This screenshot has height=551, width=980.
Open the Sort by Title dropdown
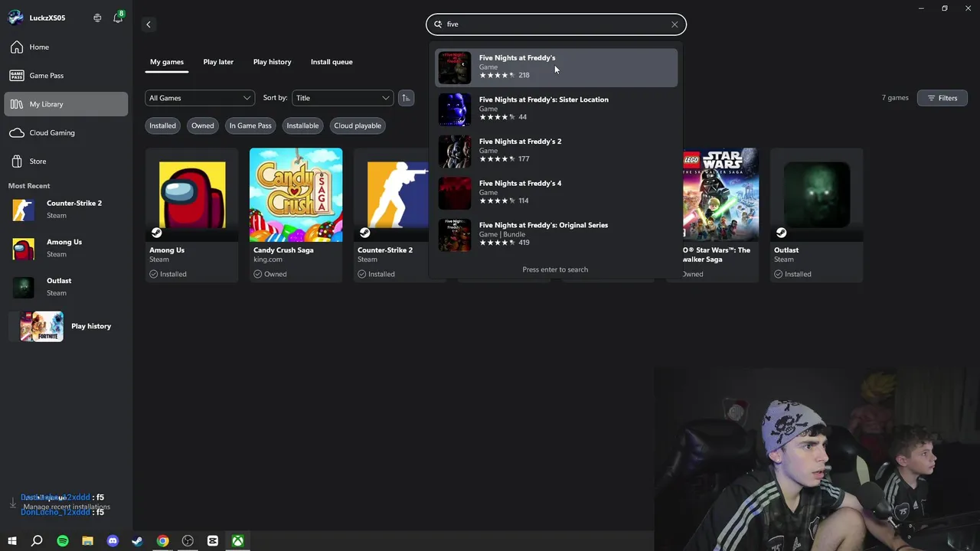point(342,98)
